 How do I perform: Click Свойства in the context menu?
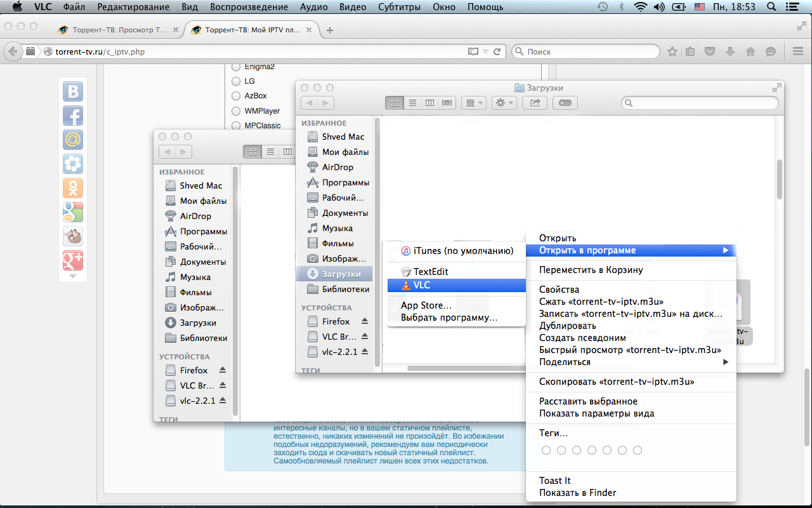[x=632, y=290]
